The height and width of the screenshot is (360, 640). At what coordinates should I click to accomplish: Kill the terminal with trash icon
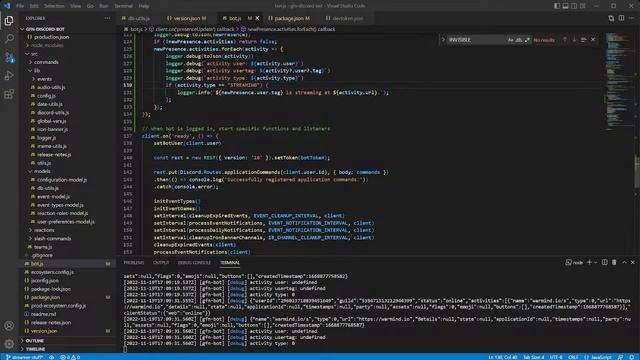click(x=614, y=262)
